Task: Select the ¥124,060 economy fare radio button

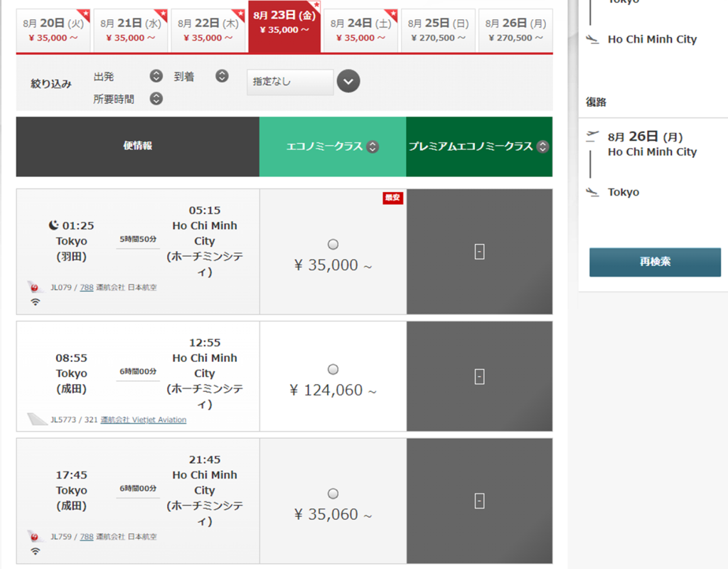Action: (x=333, y=369)
